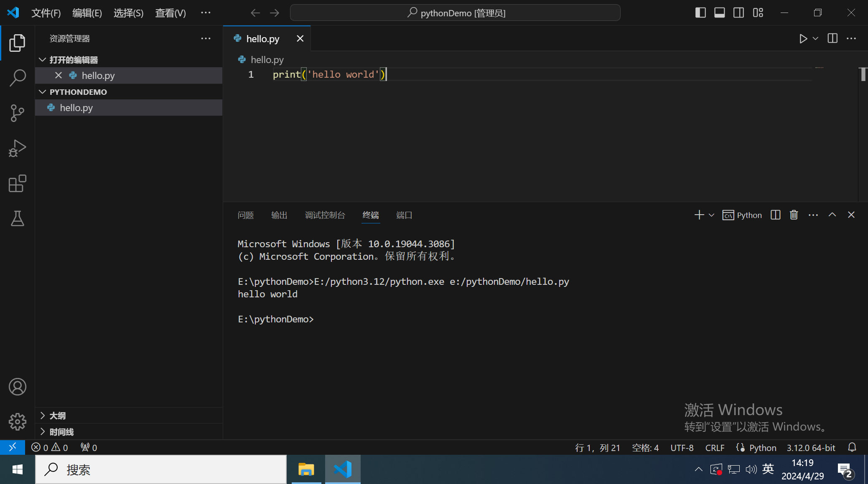Kill terminal with trash icon
Screen dimensions: 868x484
pyautogui.click(x=794, y=215)
